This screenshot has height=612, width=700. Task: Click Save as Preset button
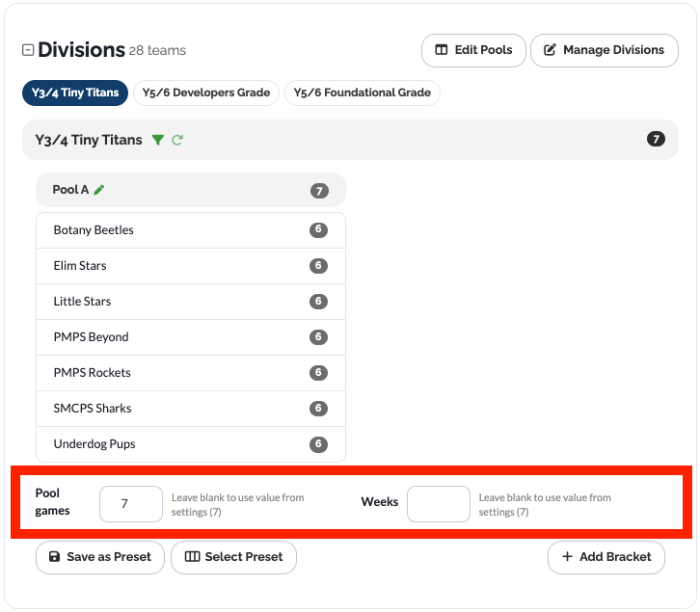pyautogui.click(x=99, y=557)
